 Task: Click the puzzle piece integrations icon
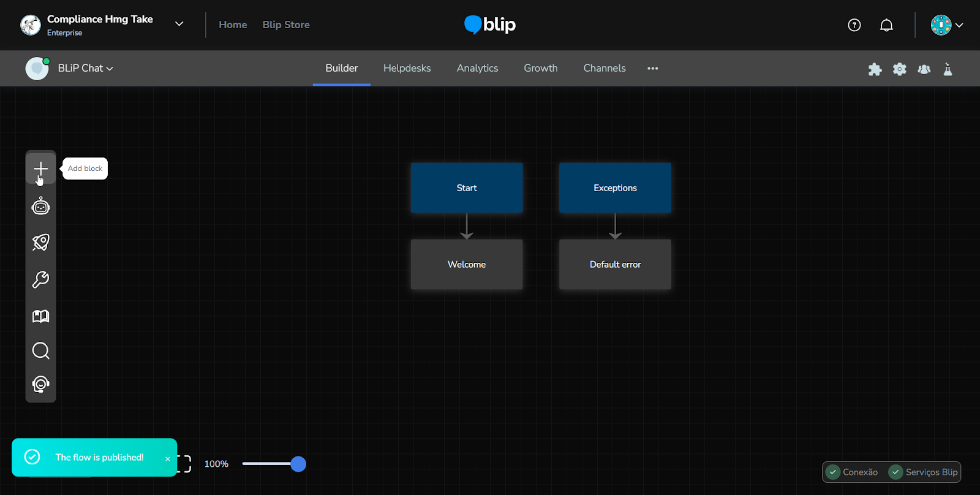tap(875, 69)
